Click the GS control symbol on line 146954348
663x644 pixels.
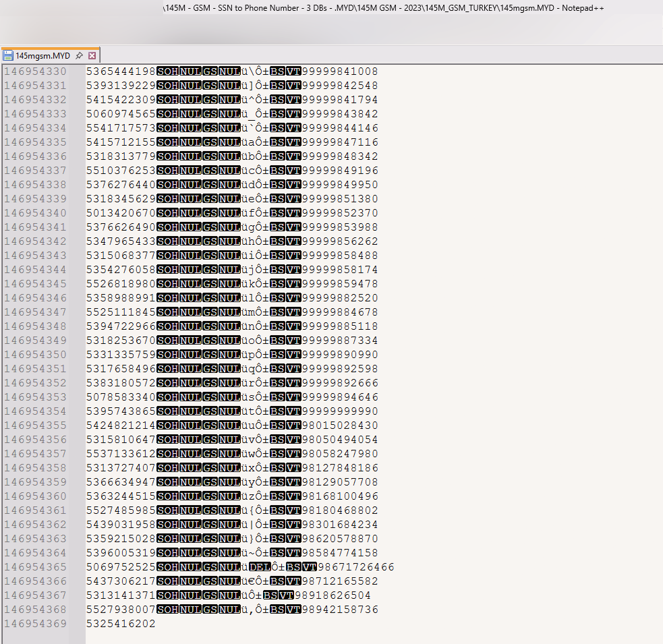[210, 326]
